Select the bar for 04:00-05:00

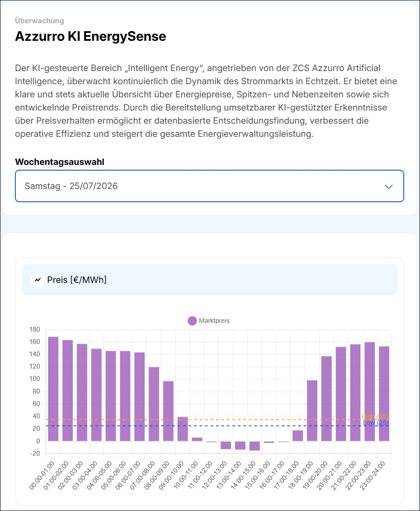110,396
